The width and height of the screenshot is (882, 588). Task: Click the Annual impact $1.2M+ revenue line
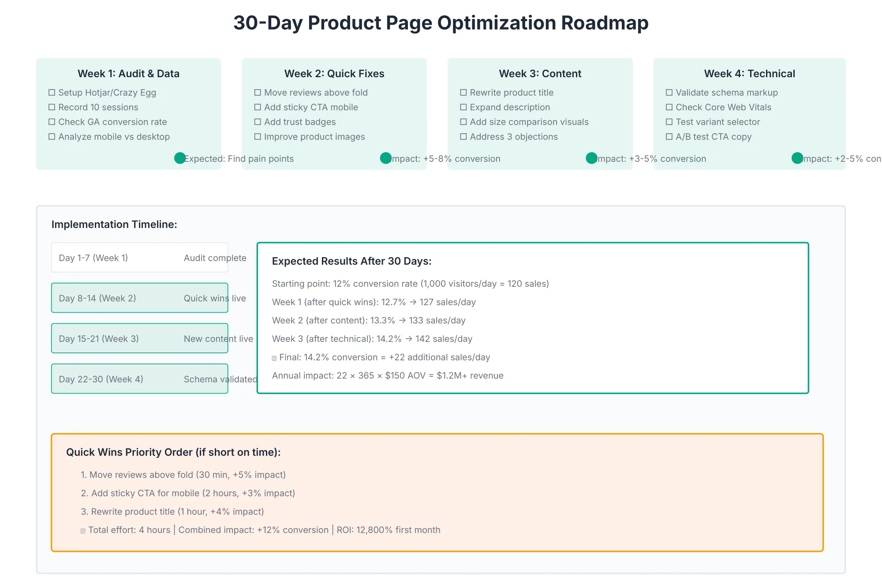coord(388,375)
